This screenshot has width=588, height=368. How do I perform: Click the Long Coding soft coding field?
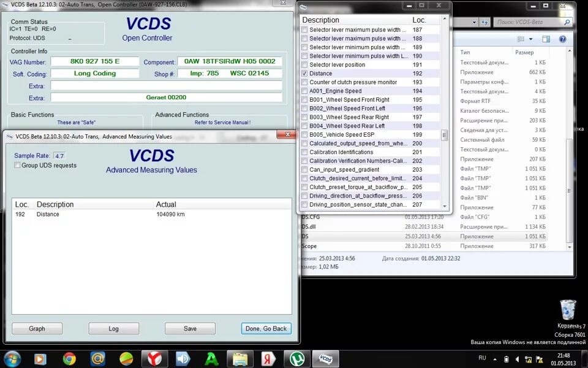(95, 73)
